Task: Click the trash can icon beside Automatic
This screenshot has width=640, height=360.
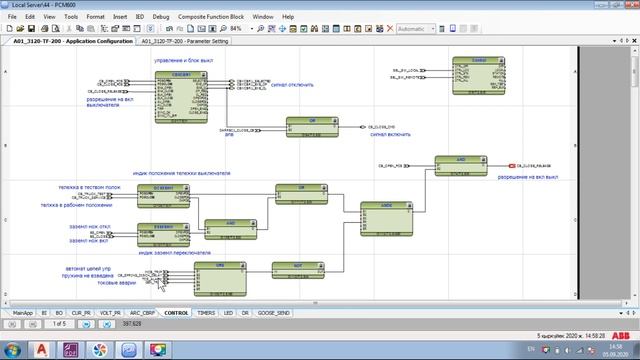Action: coord(442,29)
